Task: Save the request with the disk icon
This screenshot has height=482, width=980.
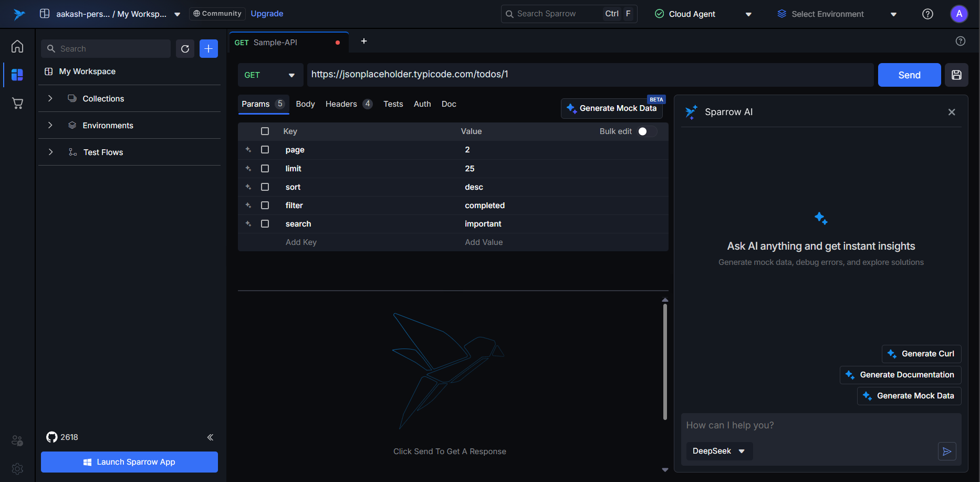Action: pyautogui.click(x=956, y=75)
